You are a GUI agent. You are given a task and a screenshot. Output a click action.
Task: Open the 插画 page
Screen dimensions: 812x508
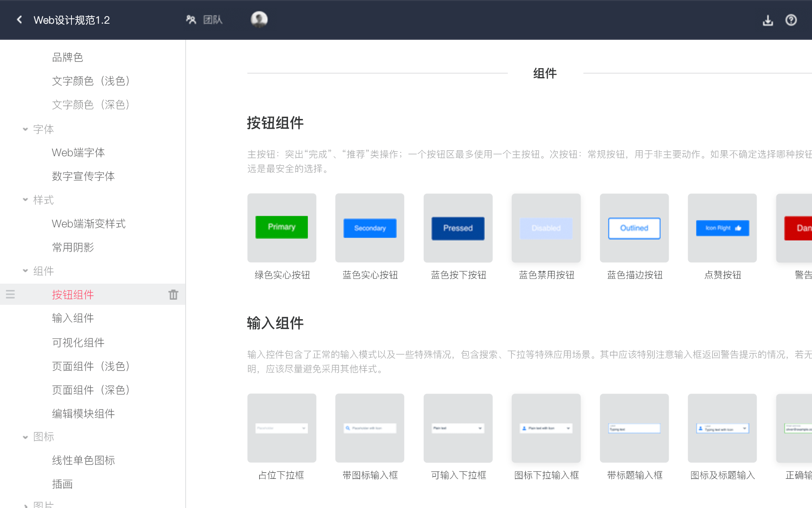pyautogui.click(x=62, y=484)
